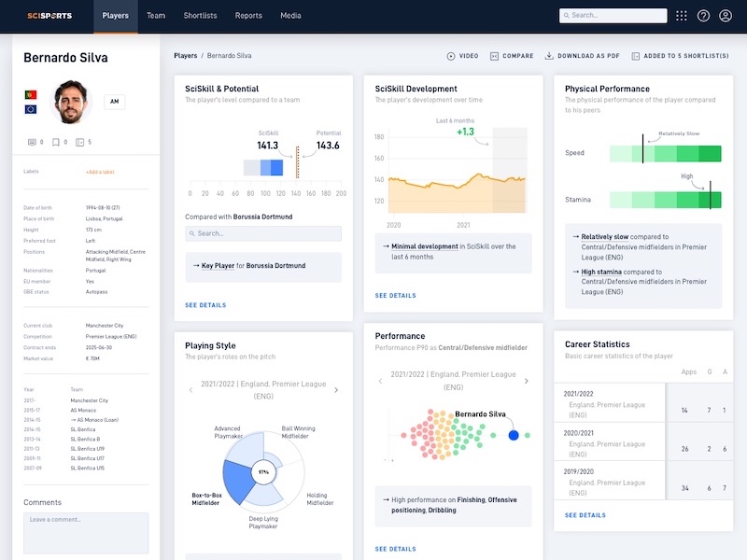Click the comments count icon under player photo
The height and width of the screenshot is (560, 747).
point(32,142)
